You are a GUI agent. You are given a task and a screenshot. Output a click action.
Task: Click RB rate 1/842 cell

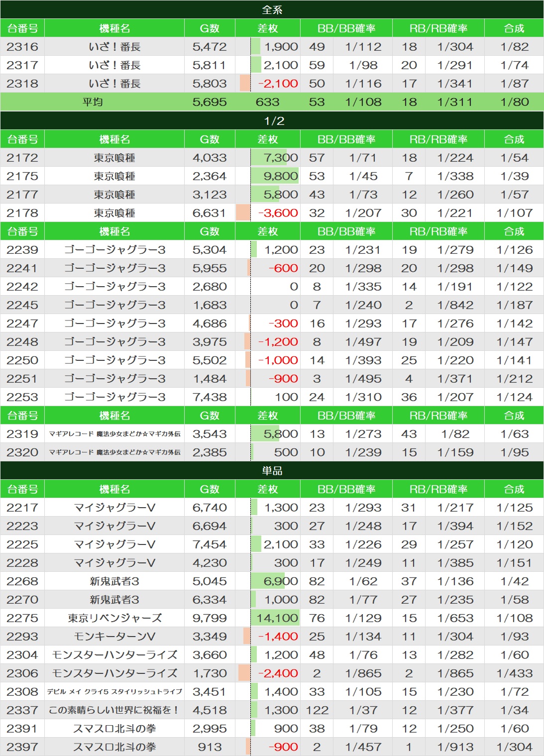pos(455,305)
